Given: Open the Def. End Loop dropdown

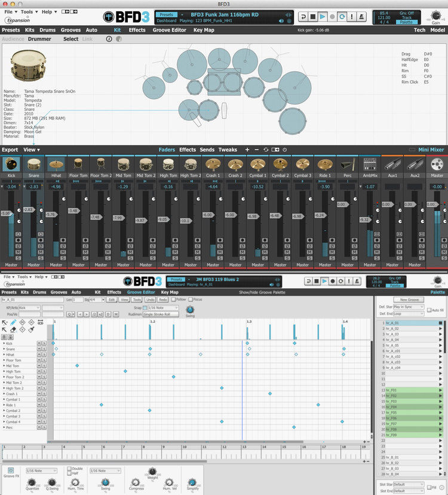Looking at the screenshot, I should (x=409, y=314).
